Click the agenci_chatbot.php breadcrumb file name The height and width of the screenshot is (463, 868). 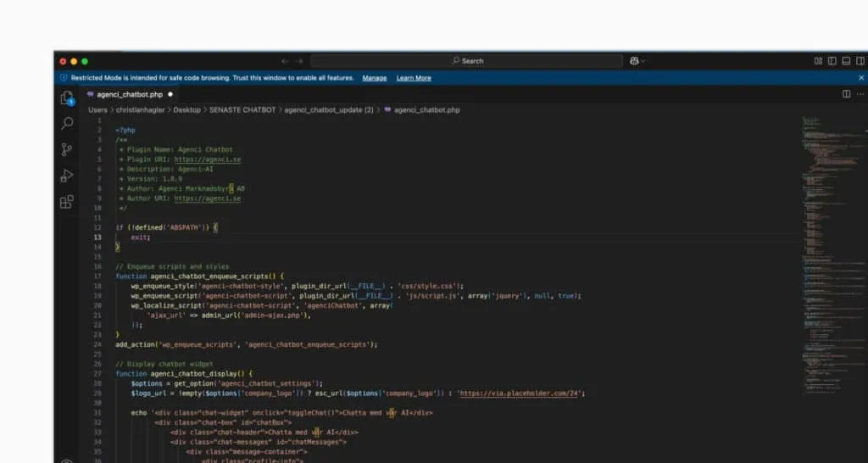[427, 110]
